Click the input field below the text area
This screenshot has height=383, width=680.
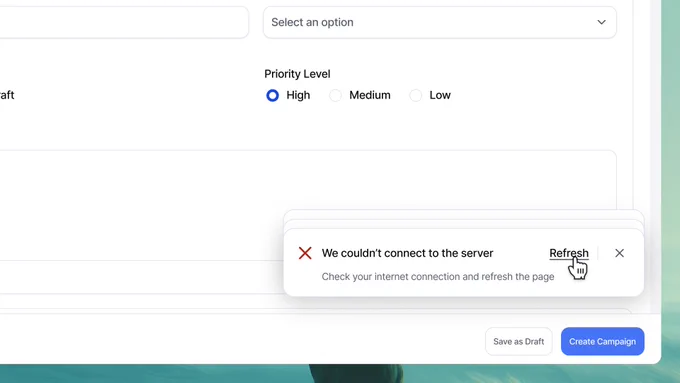142,277
